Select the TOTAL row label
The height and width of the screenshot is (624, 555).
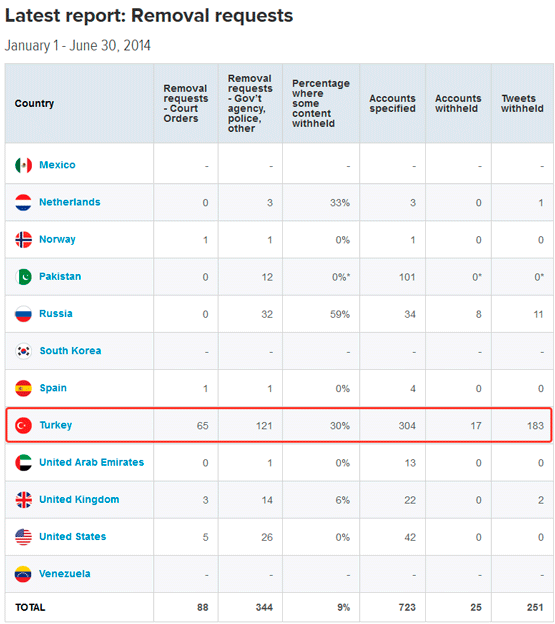[x=30, y=607]
